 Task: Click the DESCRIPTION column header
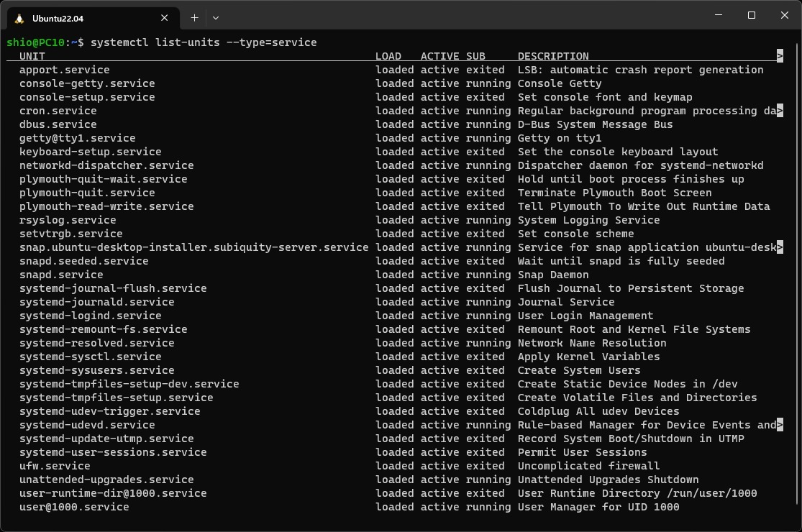point(553,56)
